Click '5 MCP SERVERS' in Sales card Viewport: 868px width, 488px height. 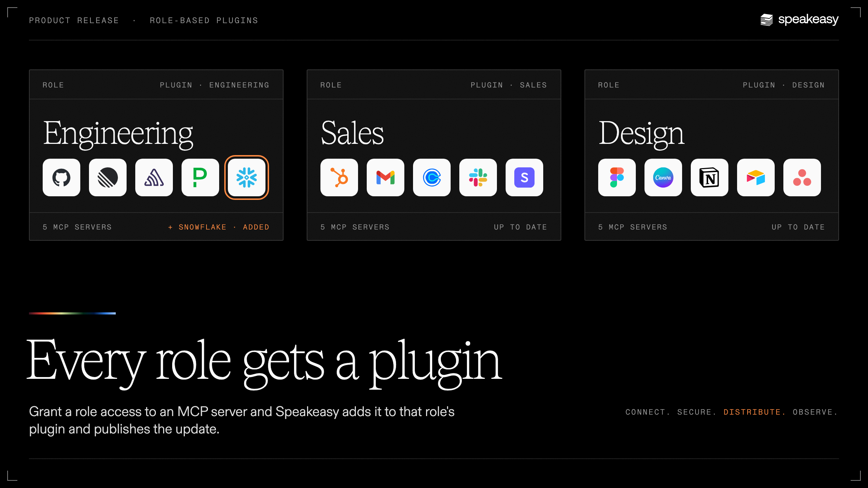(x=355, y=227)
